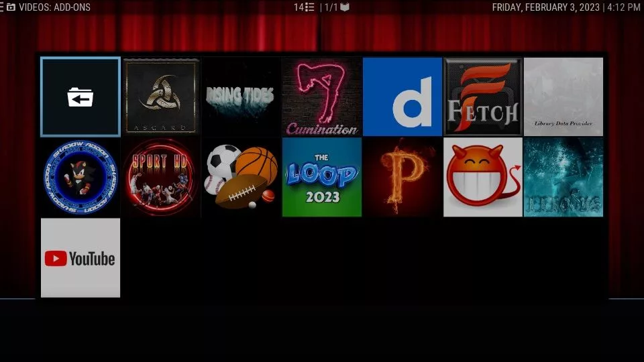The image size is (644, 362).
Task: Click the page indicator book icon
Action: (x=345, y=7)
